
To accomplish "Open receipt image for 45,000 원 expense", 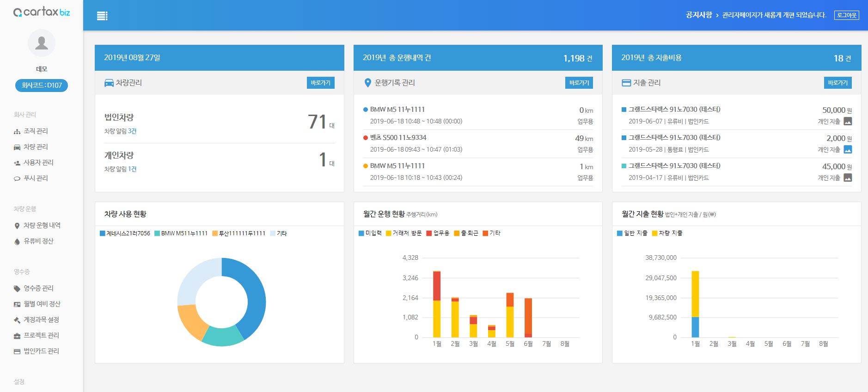I will click(848, 178).
